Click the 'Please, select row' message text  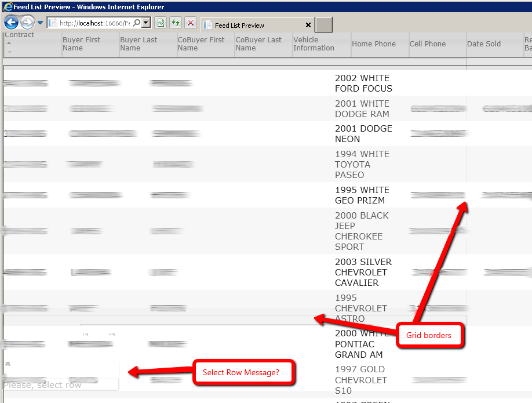click(x=42, y=385)
